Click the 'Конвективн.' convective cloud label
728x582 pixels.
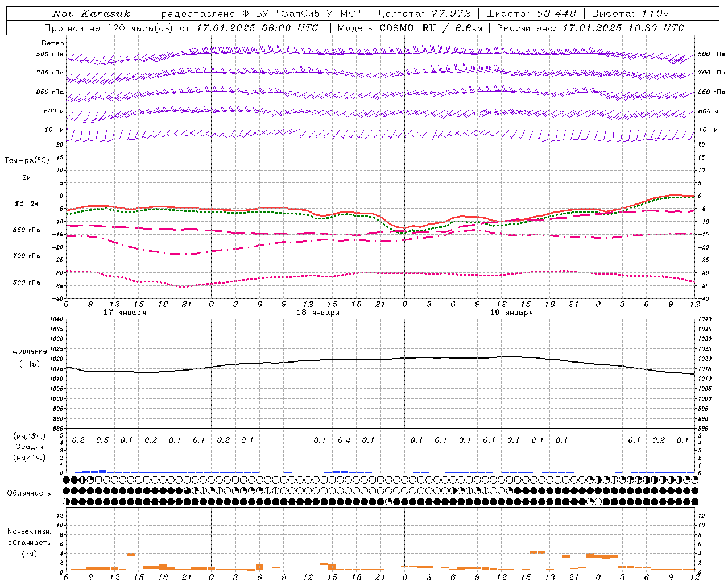click(x=29, y=532)
